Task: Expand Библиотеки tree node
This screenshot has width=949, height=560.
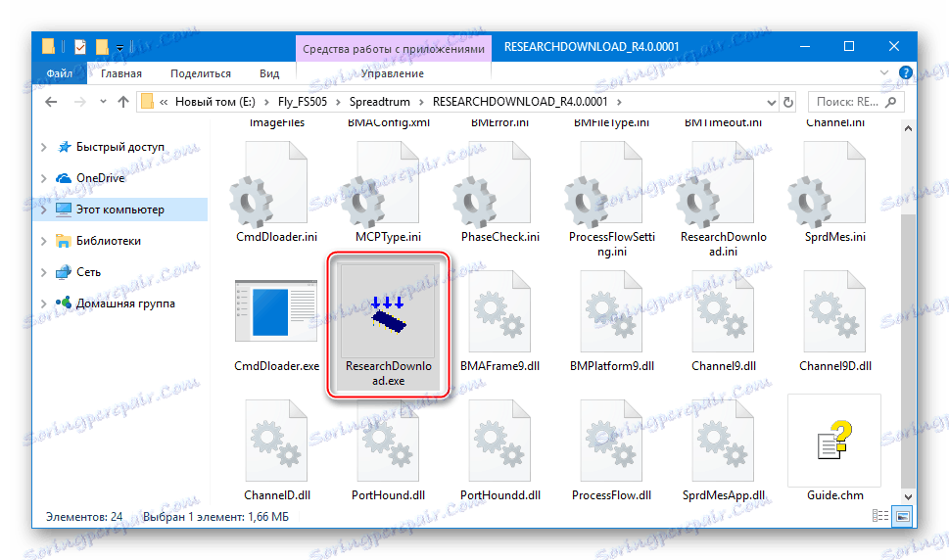Action: (x=43, y=241)
